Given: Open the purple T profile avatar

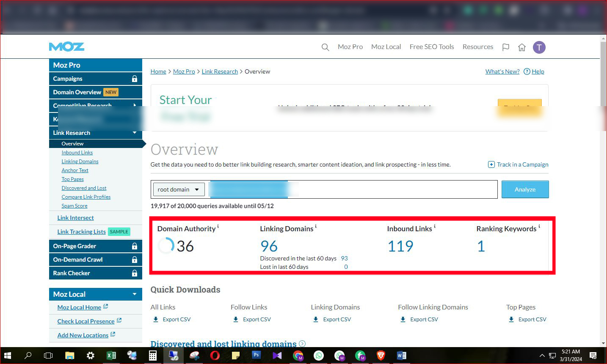Looking at the screenshot, I should coord(539,47).
